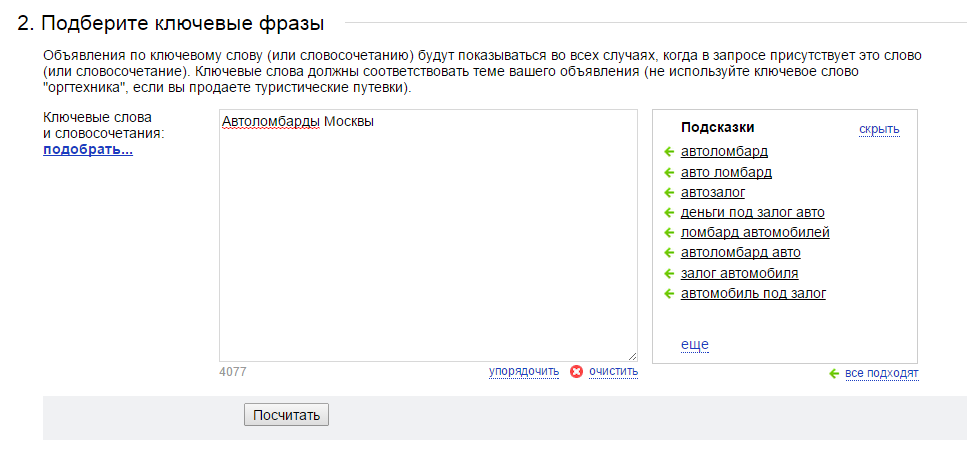
Task: Click textarea resize handle corner
Action: [632, 356]
